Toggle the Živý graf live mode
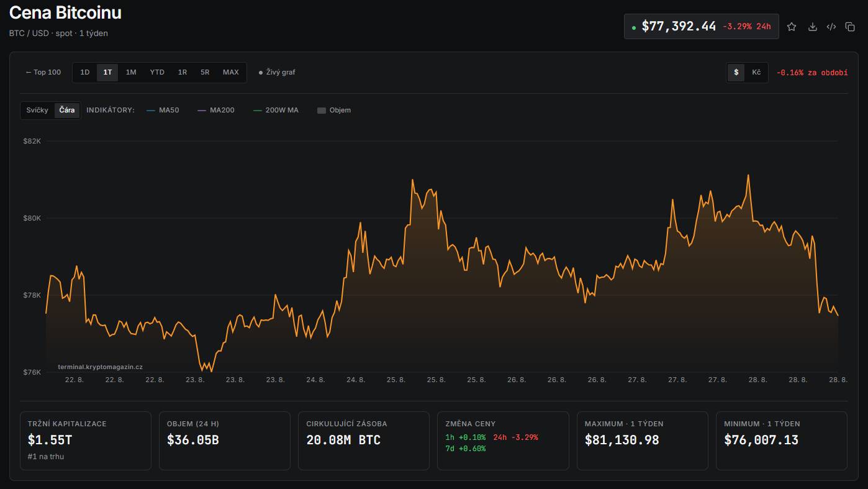868x489 pixels. 277,72
